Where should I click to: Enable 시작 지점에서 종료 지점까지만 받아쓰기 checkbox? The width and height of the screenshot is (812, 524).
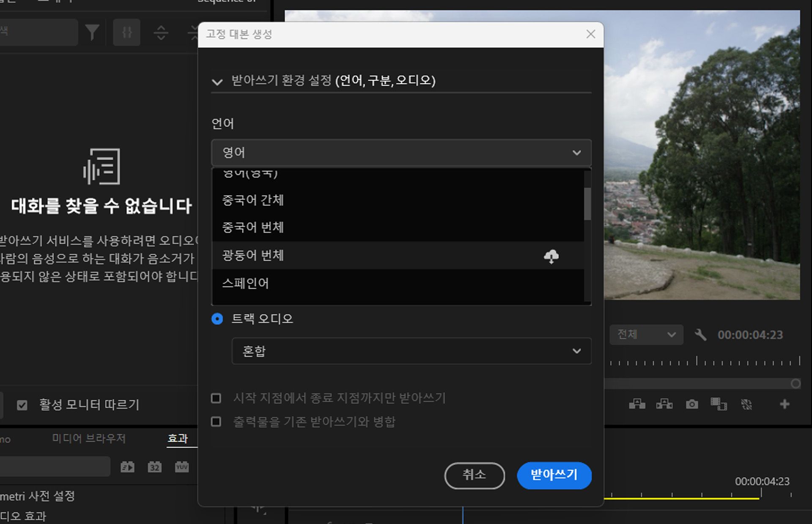216,398
